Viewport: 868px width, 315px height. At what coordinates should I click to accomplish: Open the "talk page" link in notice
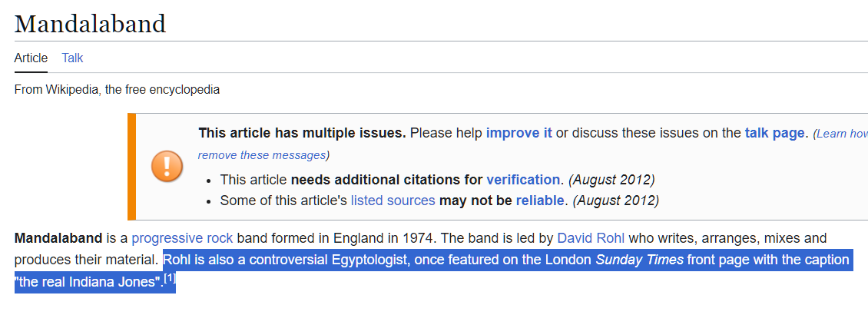[x=774, y=133]
